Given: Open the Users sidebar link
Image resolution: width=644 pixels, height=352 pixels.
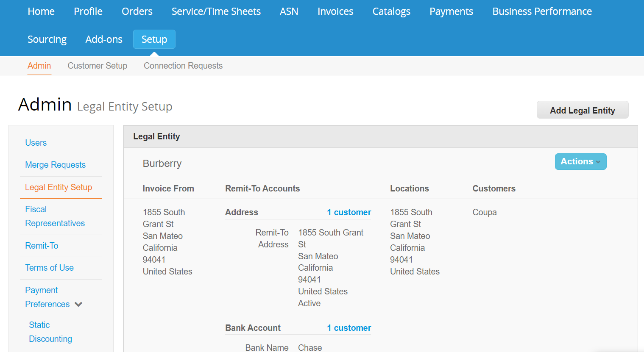Looking at the screenshot, I should [36, 143].
